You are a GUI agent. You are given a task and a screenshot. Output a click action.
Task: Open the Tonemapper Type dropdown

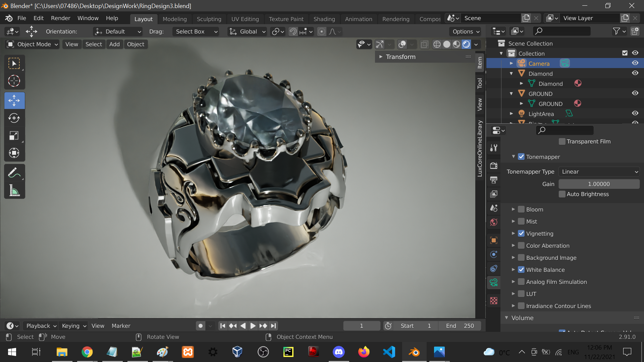tap(599, 172)
